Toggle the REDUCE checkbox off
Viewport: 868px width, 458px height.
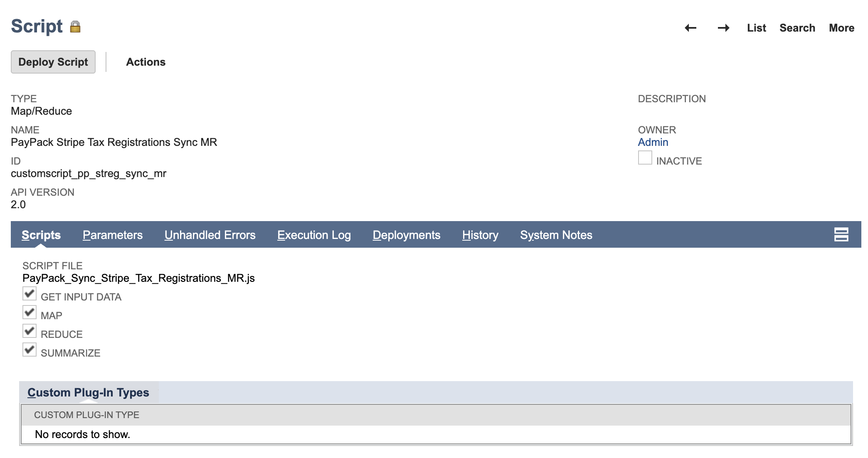point(29,331)
